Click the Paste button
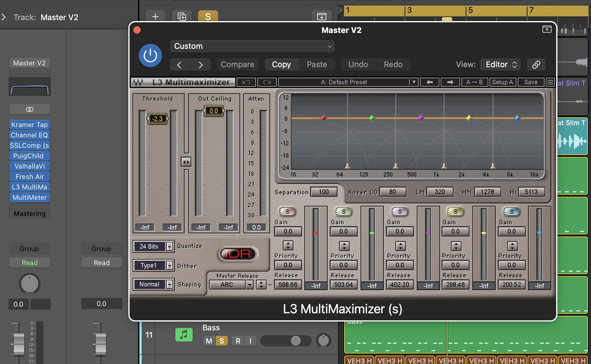Image resolution: width=591 pixels, height=364 pixels. pos(317,65)
